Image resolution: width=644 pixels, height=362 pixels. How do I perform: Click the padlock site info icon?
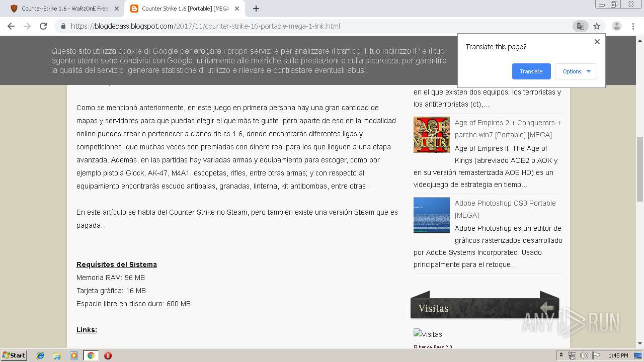63,26
